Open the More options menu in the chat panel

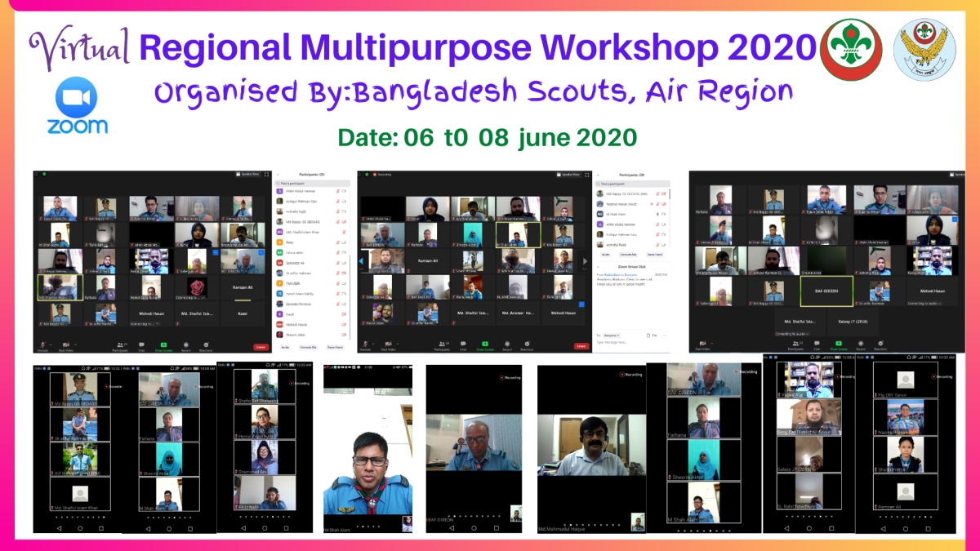point(664,335)
